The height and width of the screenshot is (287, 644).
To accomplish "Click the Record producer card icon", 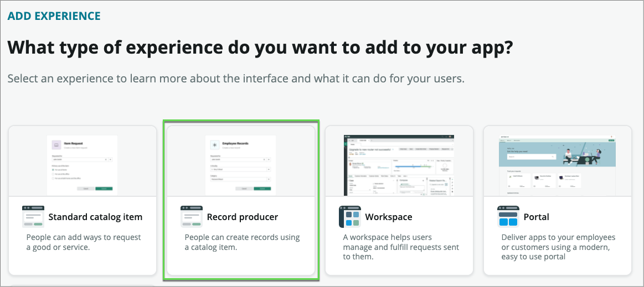I will (x=192, y=216).
